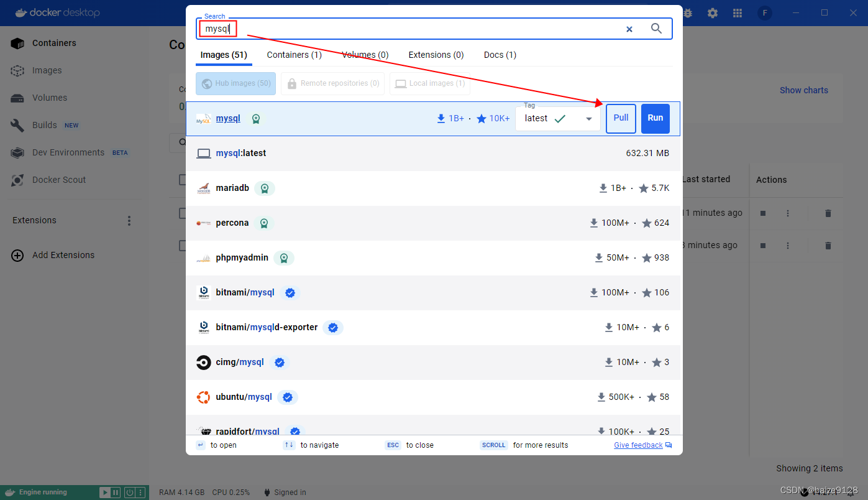The width and height of the screenshot is (868, 500).
Task: Open the Extensions three-dot menu
Action: pos(129,221)
